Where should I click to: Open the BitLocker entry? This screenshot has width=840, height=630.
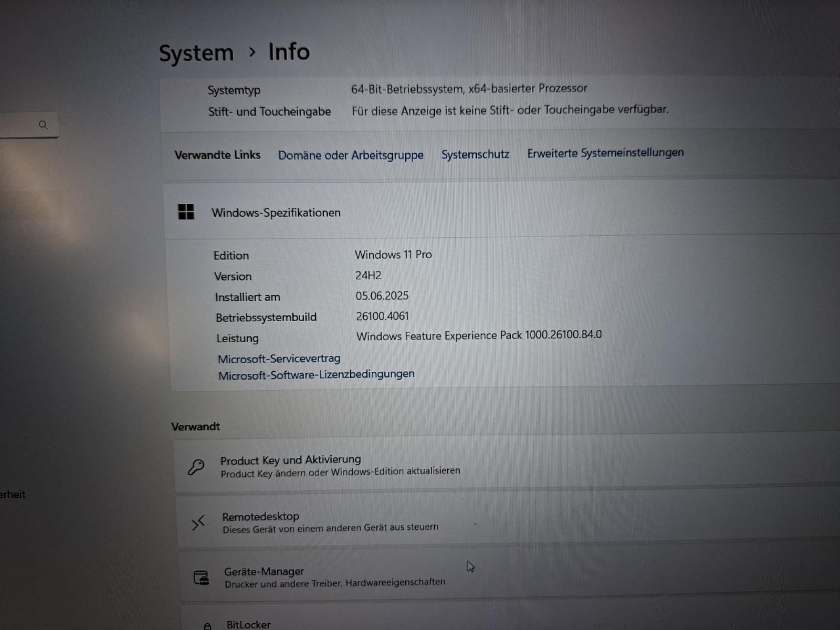click(x=249, y=625)
